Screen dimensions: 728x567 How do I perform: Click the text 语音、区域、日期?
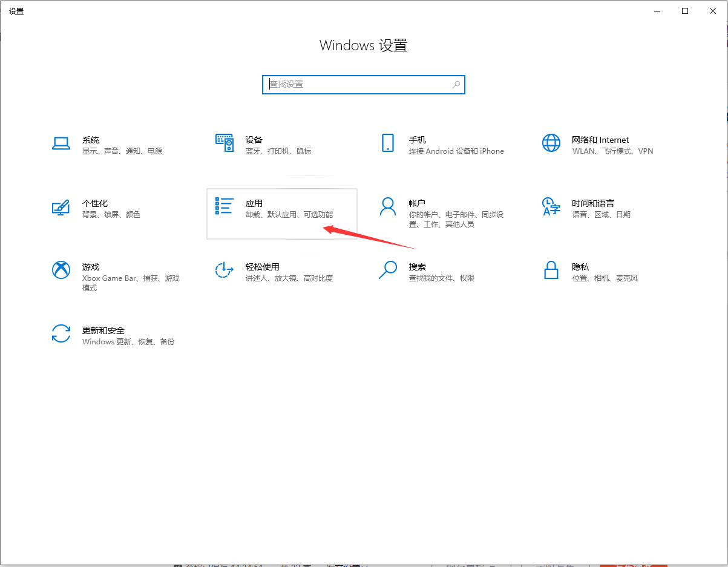pyautogui.click(x=601, y=215)
